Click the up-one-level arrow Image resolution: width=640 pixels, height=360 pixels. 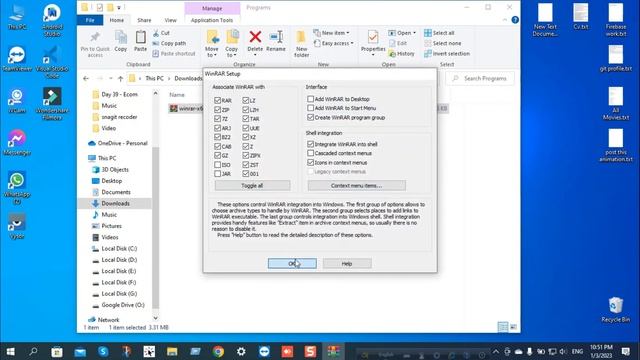point(120,78)
